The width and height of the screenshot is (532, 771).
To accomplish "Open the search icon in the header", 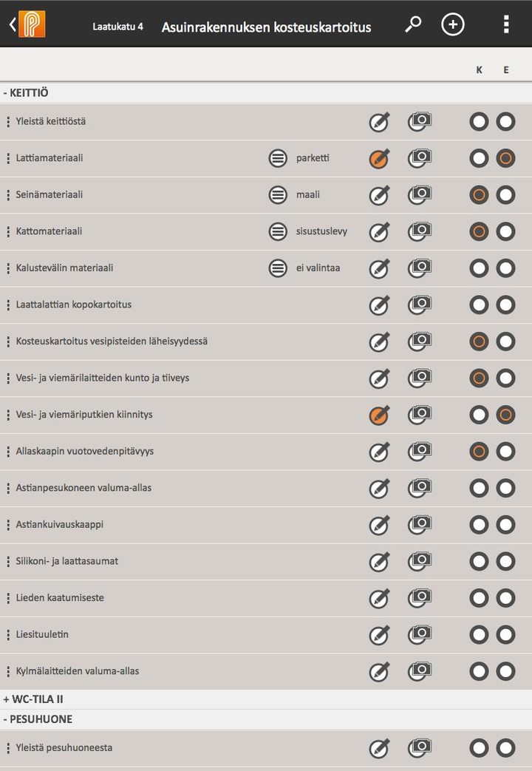I will (x=413, y=24).
